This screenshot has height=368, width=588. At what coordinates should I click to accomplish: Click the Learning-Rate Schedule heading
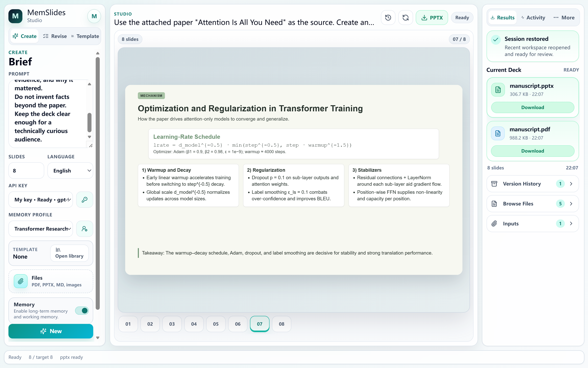(x=187, y=137)
